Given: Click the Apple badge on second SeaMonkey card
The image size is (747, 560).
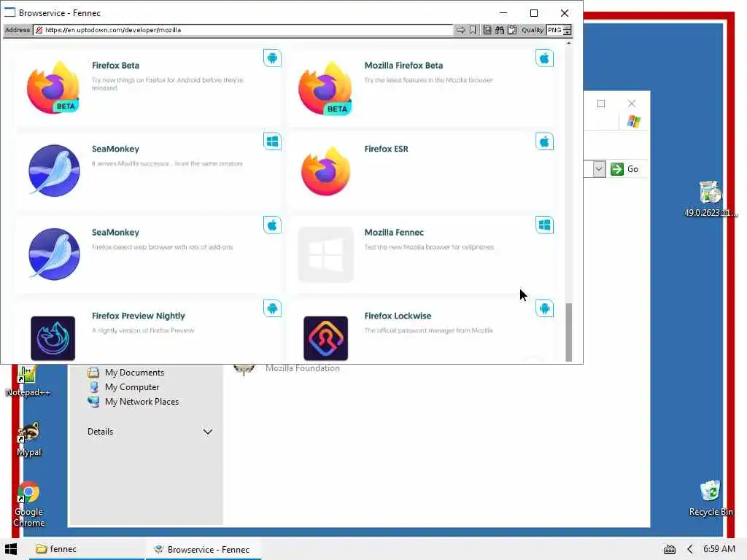Looking at the screenshot, I should [273, 225].
